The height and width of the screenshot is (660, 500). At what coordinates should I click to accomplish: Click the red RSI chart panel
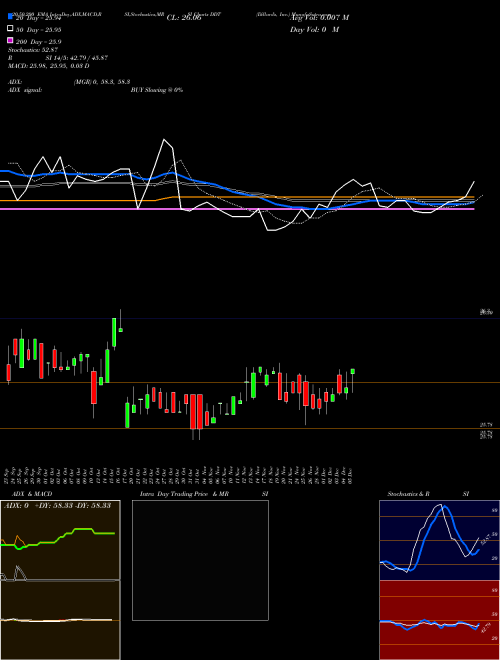(439, 620)
